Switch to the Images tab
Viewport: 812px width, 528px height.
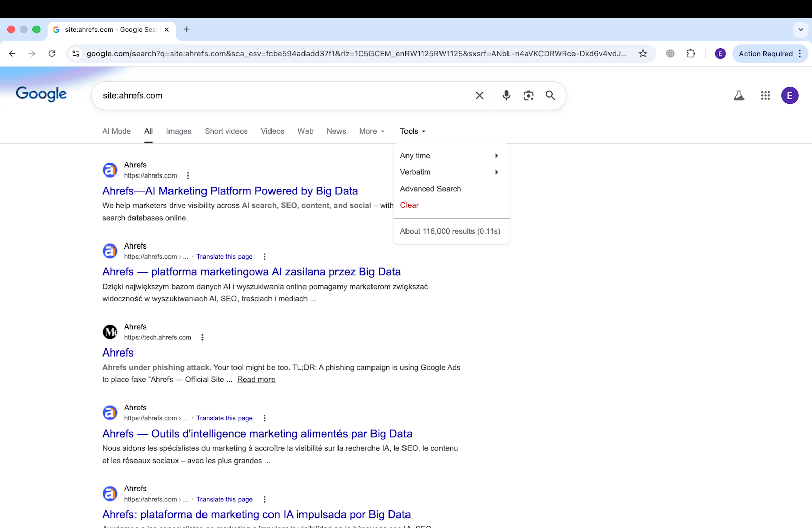click(178, 131)
